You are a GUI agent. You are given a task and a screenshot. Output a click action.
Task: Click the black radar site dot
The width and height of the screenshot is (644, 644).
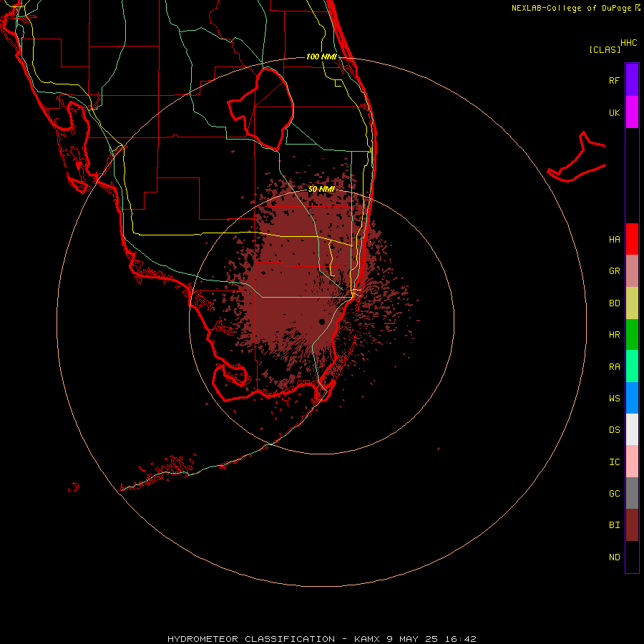321,321
